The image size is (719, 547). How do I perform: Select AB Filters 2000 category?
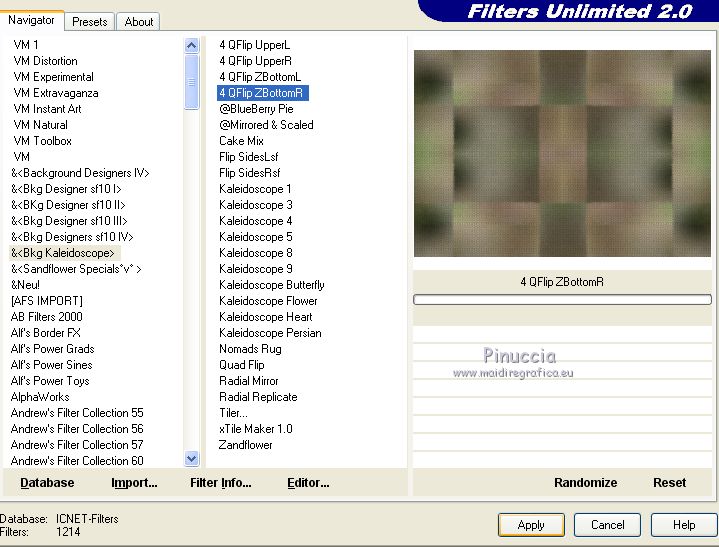tap(46, 317)
